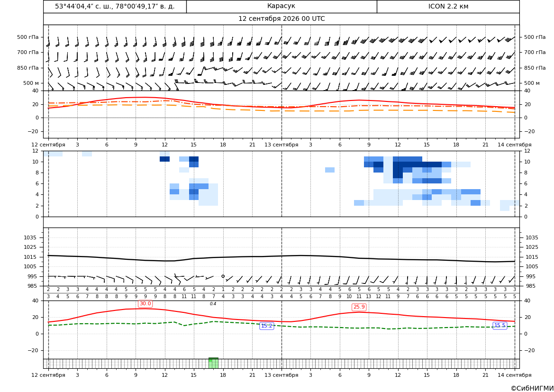Click the 12 сентября 2026 00 UTC header
This screenshot has width=554, height=392.
(x=282, y=19)
